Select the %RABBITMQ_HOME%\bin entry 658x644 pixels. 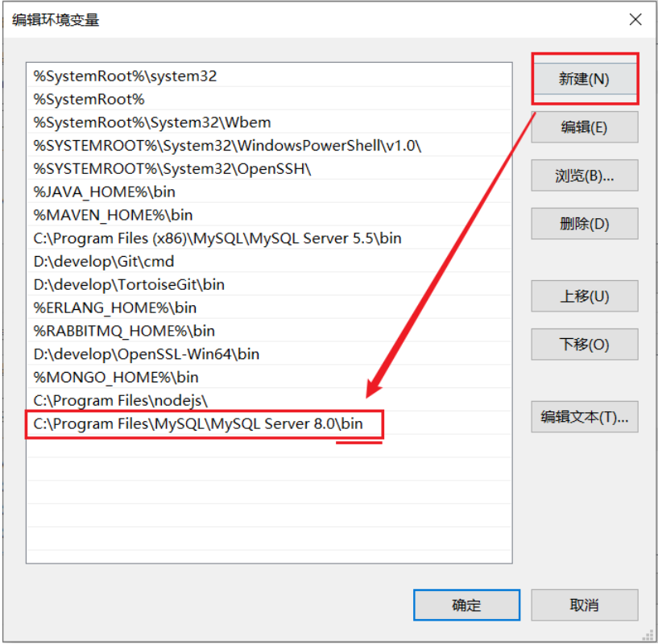tap(269, 331)
